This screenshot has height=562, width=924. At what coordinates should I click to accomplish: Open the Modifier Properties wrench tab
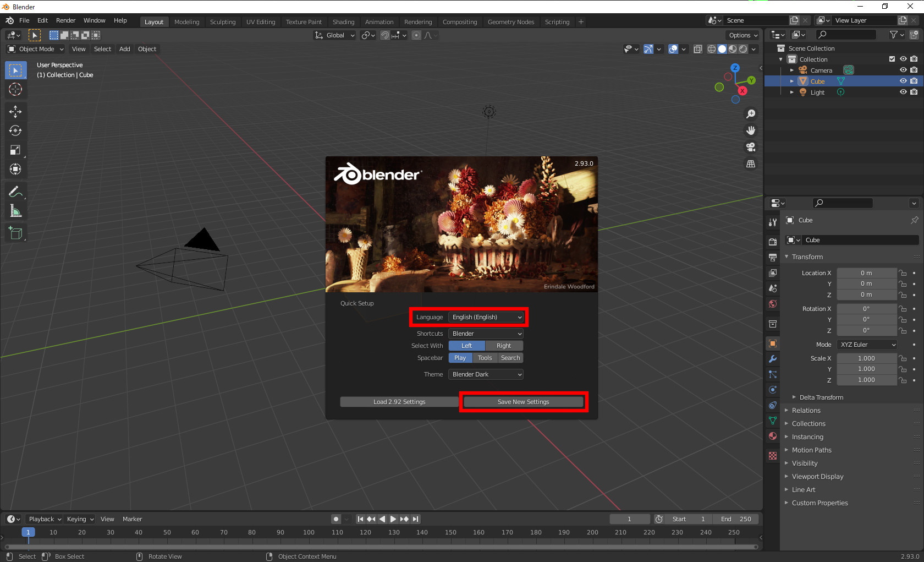tap(772, 359)
